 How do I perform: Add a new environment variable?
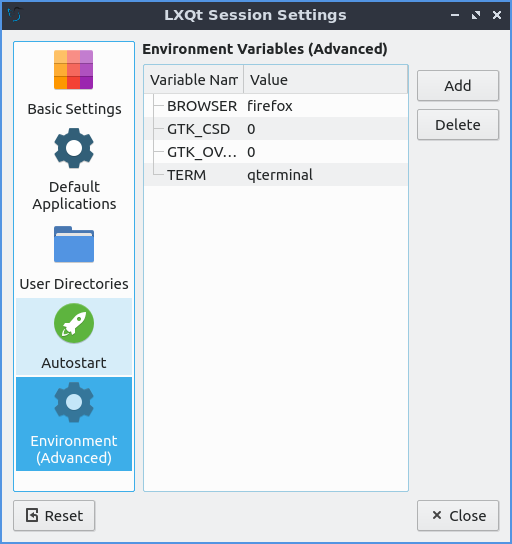(458, 86)
